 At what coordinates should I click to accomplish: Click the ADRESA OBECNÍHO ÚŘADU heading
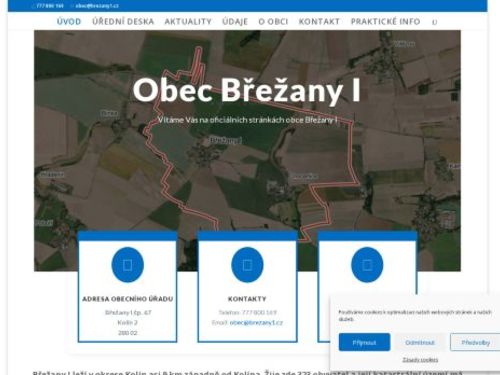click(128, 299)
